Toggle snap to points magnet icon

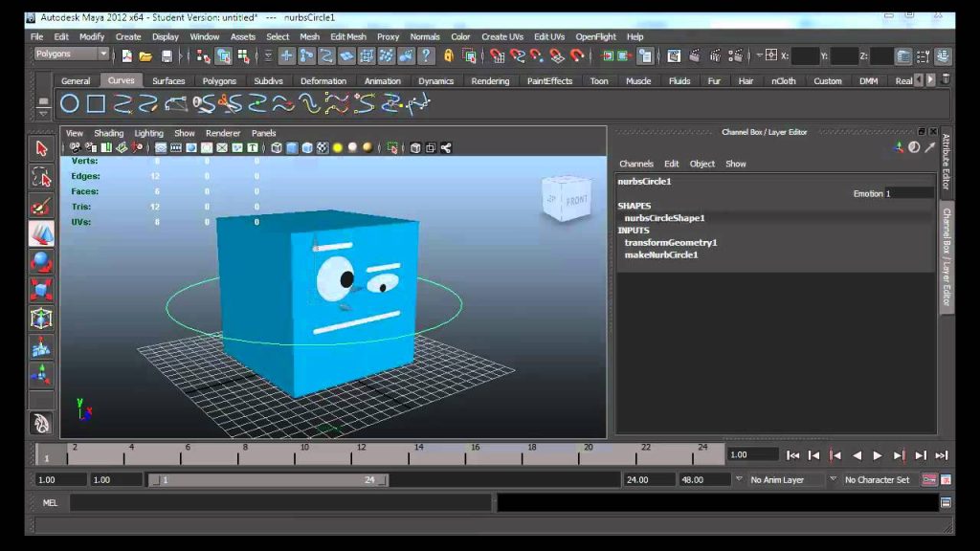(537, 56)
